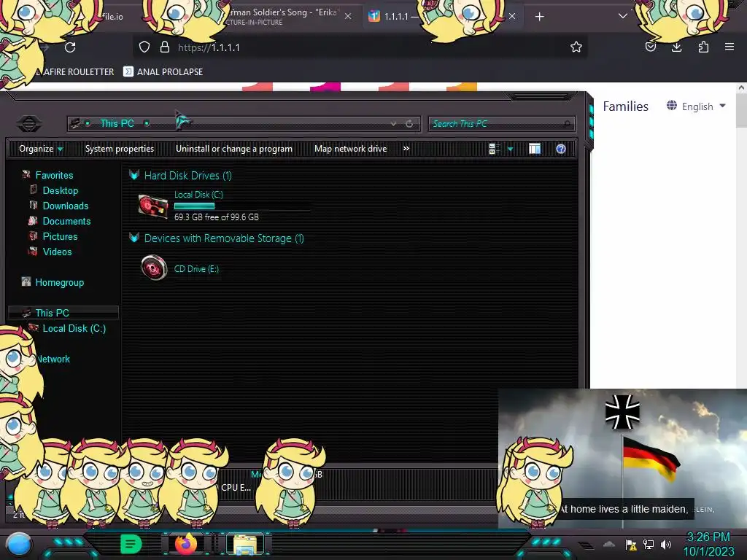The image size is (747, 560).
Task: Reload the page in Firefox
Action: tap(70, 47)
